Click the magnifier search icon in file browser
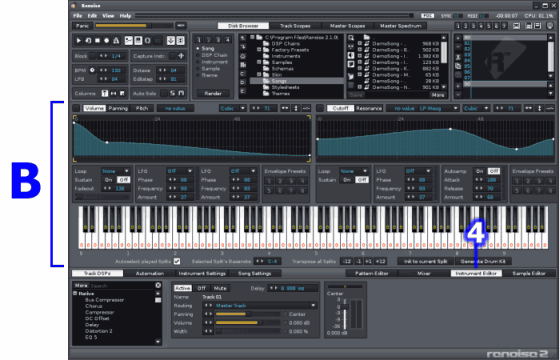The image size is (560, 360). [x=351, y=38]
